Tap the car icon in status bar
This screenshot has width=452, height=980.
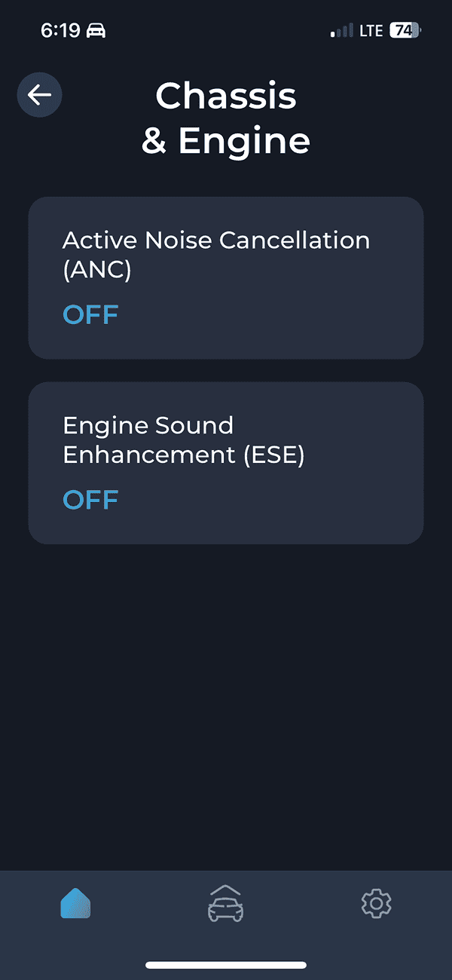coord(96,31)
